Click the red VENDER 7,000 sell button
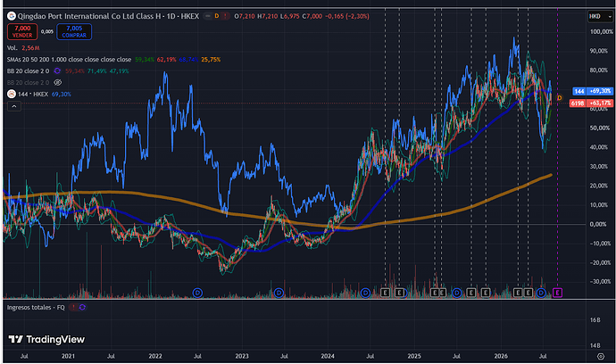Viewport: 616px width, 364px height. coord(22,31)
